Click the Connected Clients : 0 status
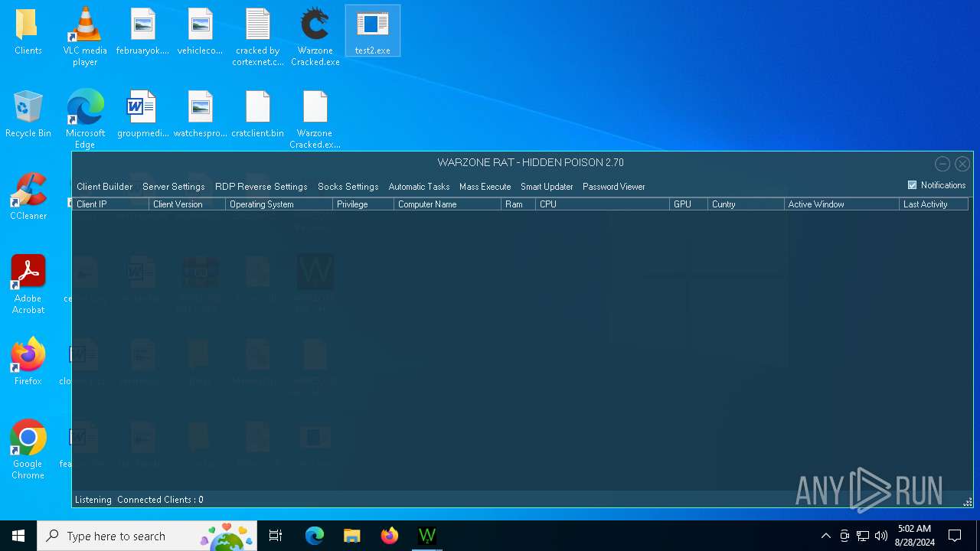 pyautogui.click(x=160, y=500)
